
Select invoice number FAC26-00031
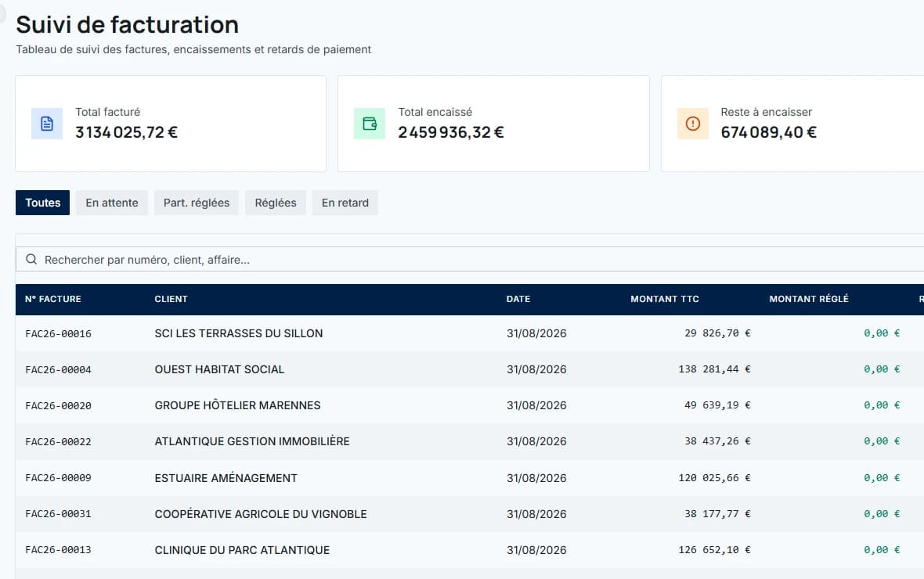(59, 513)
